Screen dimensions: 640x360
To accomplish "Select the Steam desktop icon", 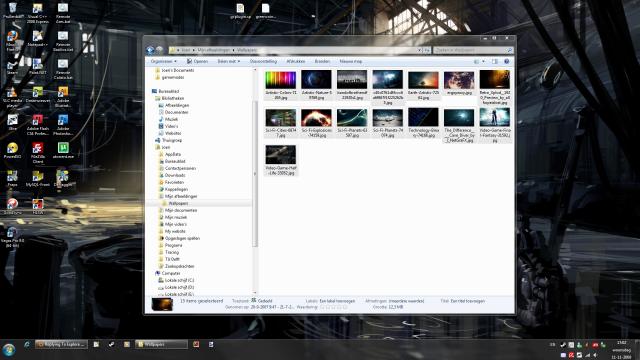I will tap(12, 67).
